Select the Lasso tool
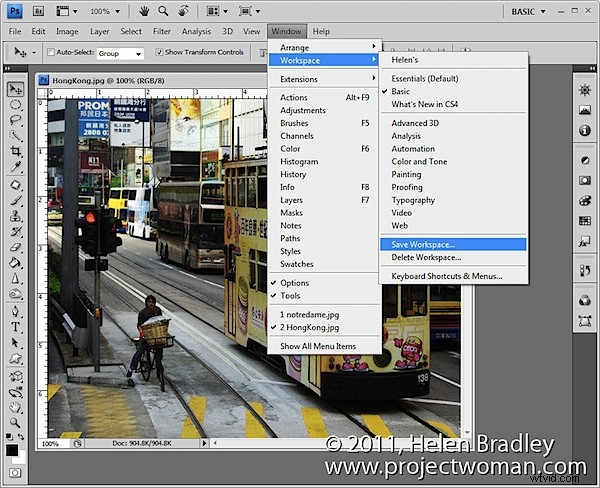600x488 pixels. point(15,120)
